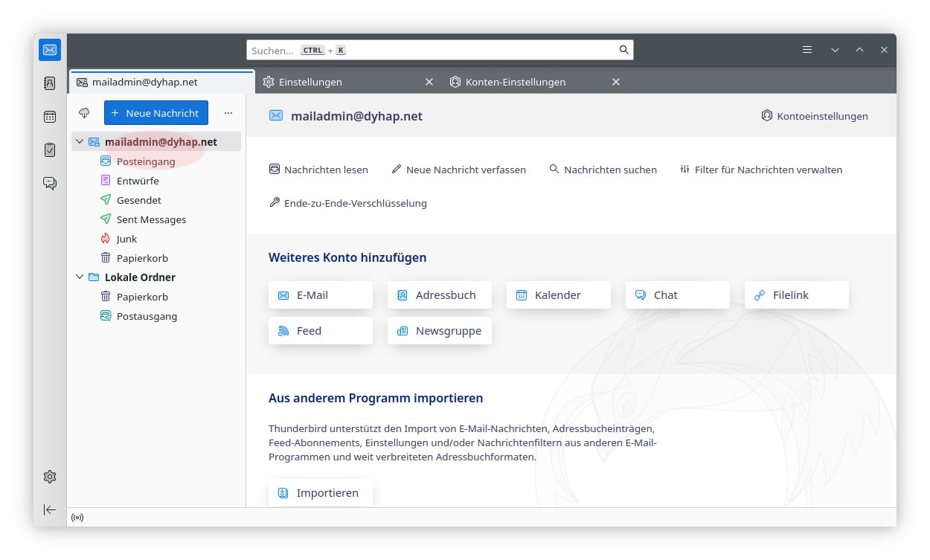Open the hamburger application menu
This screenshot has height=560, width=930.
pos(807,50)
